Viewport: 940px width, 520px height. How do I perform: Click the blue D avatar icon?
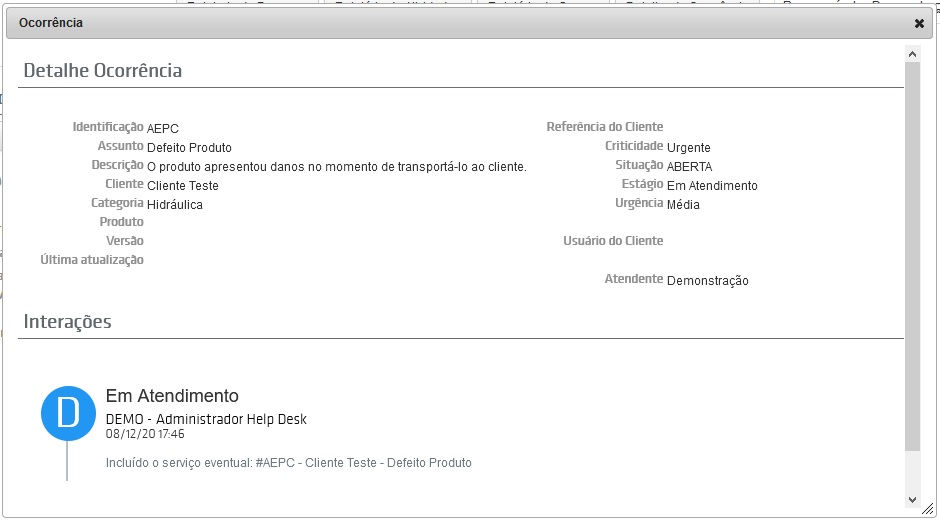coord(68,413)
